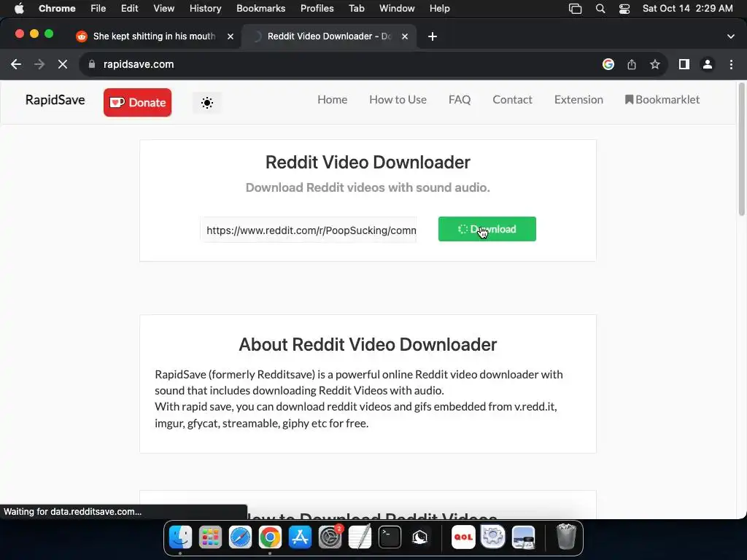
Task: Open the FAQ nav link
Action: (460, 99)
